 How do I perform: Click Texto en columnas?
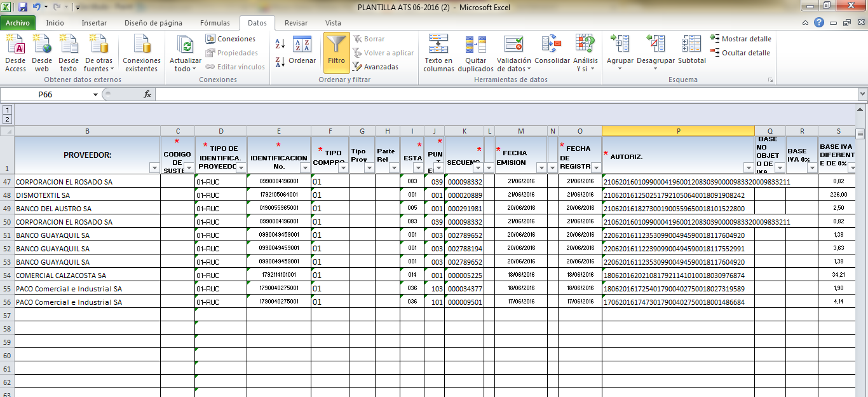(x=438, y=52)
